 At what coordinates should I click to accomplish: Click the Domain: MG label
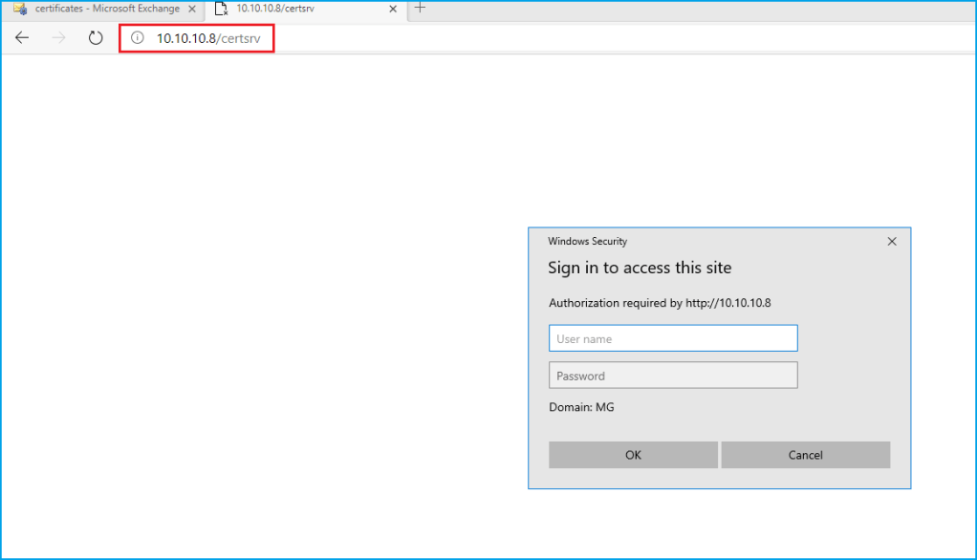tap(581, 407)
